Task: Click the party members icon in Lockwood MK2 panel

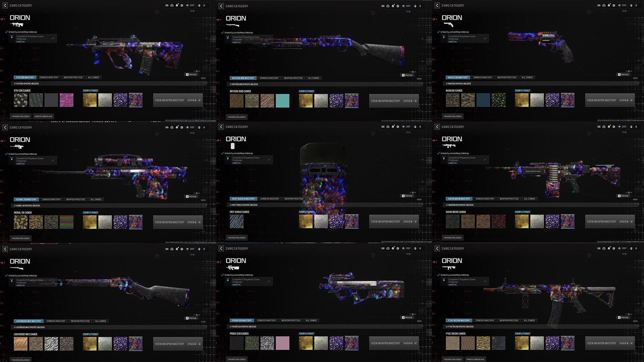Action: coord(199,249)
